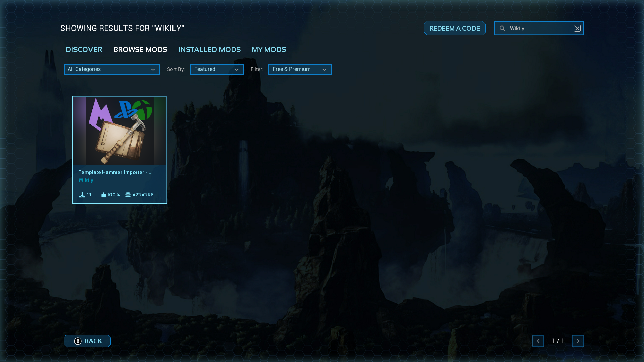Switch to the DISCOVER tab
Viewport: 644px width, 362px height.
coord(84,49)
